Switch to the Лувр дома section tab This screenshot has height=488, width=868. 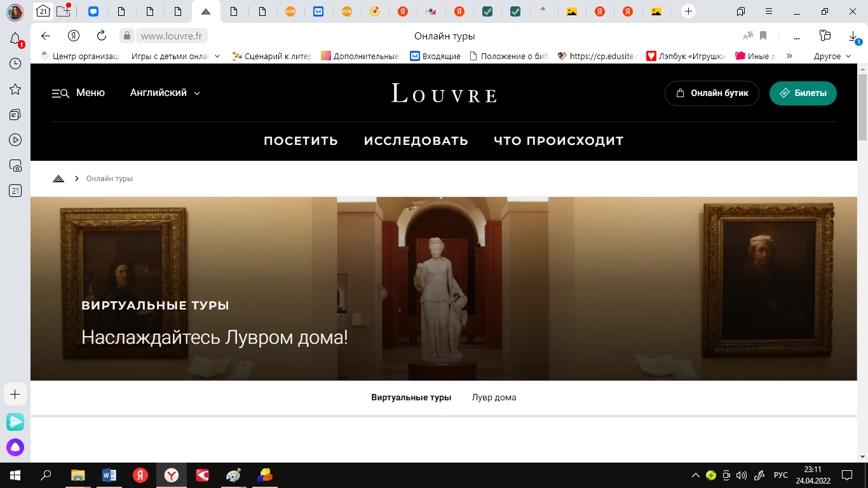[494, 398]
